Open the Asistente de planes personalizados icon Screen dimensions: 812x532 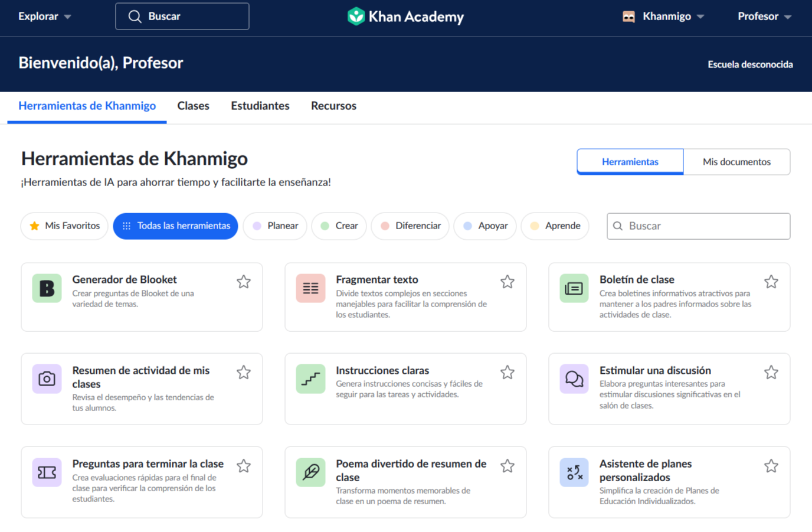(x=574, y=472)
